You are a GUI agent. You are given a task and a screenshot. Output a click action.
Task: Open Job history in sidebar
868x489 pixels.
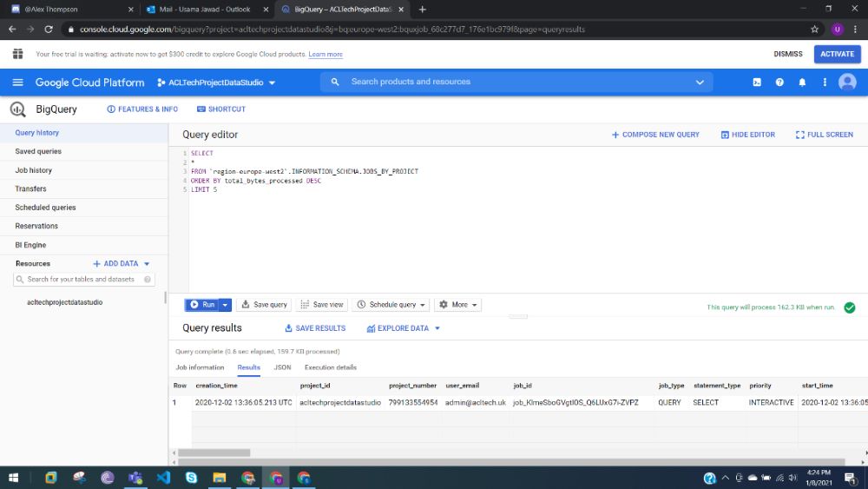pos(84,170)
